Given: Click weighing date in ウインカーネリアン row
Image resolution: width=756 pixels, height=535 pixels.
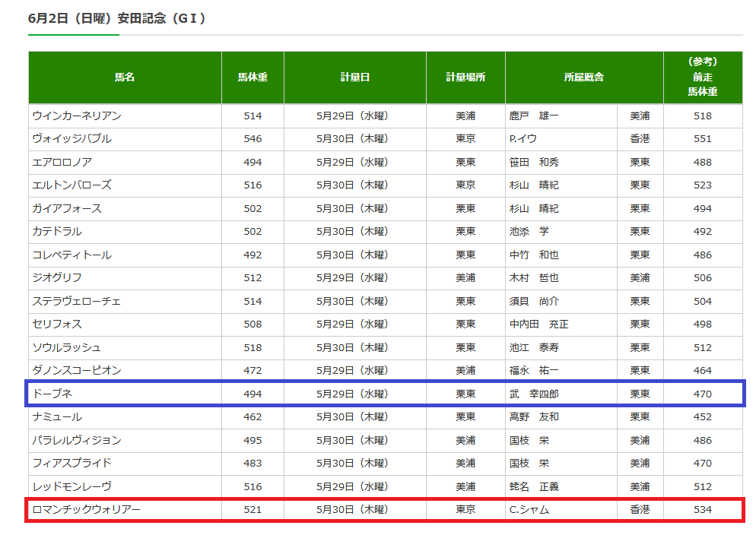Looking at the screenshot, I should (x=354, y=116).
